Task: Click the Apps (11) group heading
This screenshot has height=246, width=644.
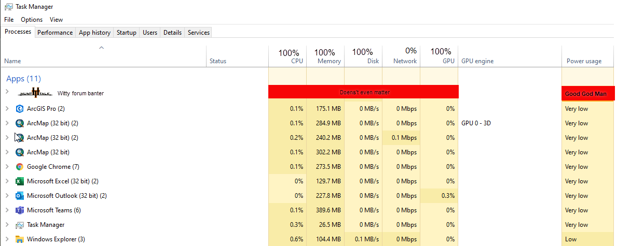Action: (23, 79)
